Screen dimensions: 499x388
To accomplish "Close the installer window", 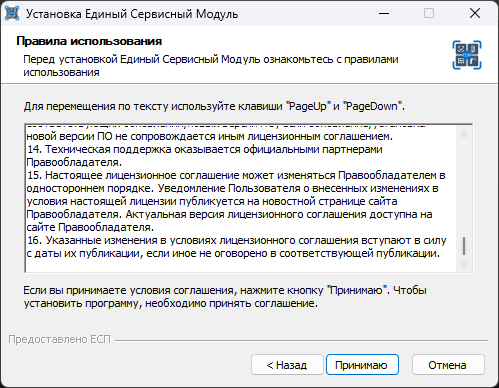I will 475,13.
